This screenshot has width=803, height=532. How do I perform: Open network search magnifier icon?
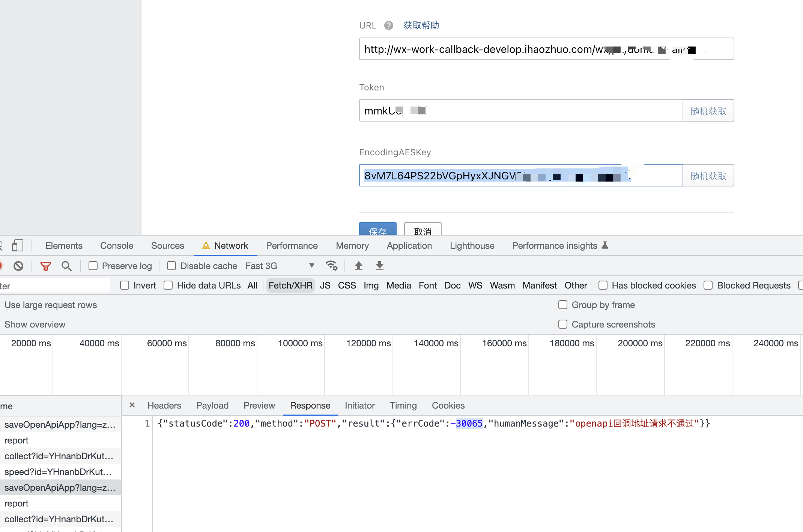point(66,266)
